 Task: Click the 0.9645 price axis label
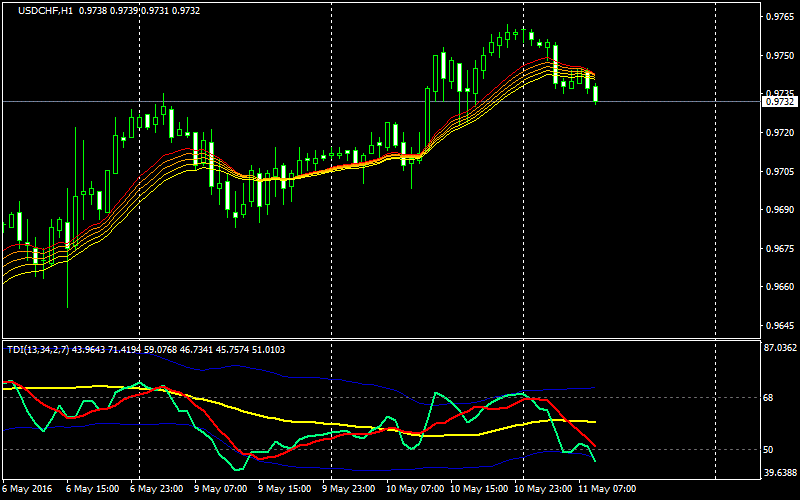pos(778,325)
